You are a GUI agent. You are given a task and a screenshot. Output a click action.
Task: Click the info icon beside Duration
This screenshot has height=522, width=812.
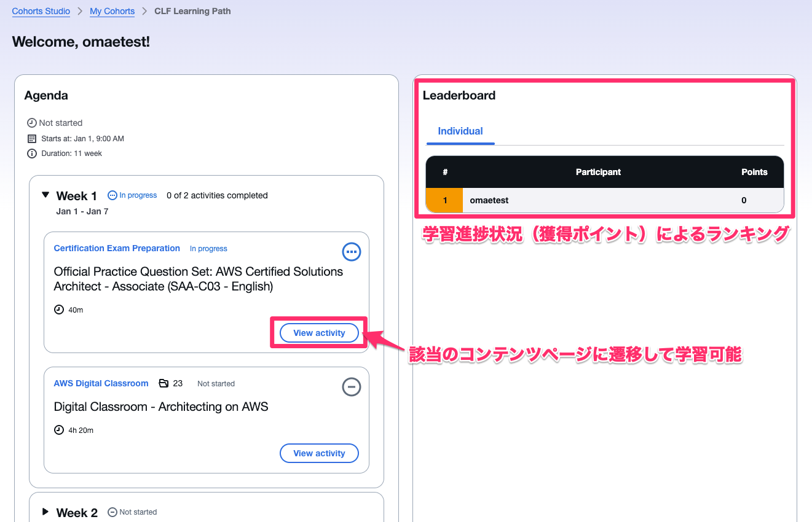pos(32,154)
